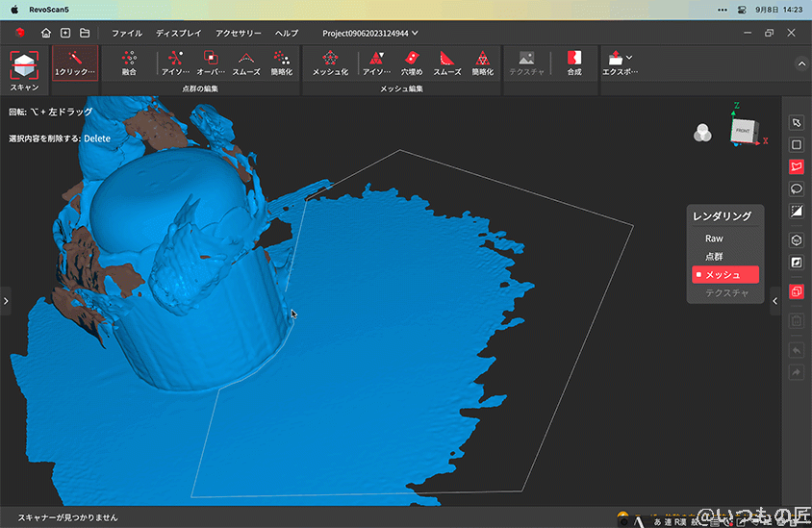
Task: Click the FRONT view orientation cube
Action: [x=742, y=131]
